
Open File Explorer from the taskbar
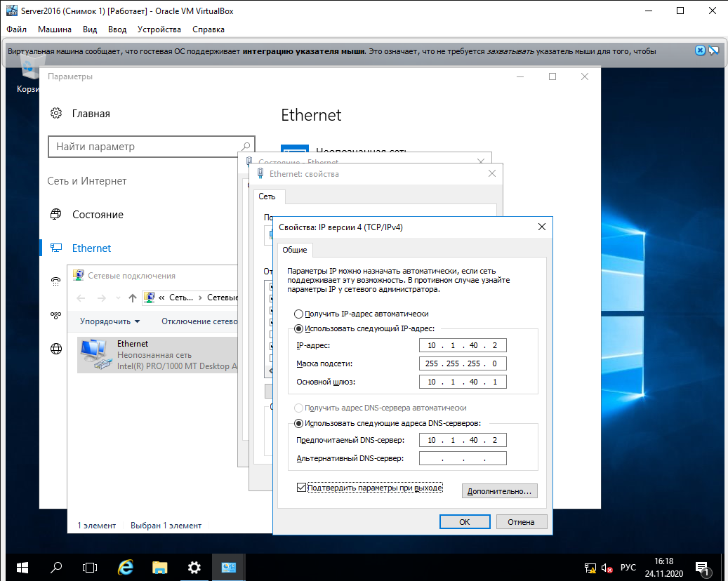[160, 567]
